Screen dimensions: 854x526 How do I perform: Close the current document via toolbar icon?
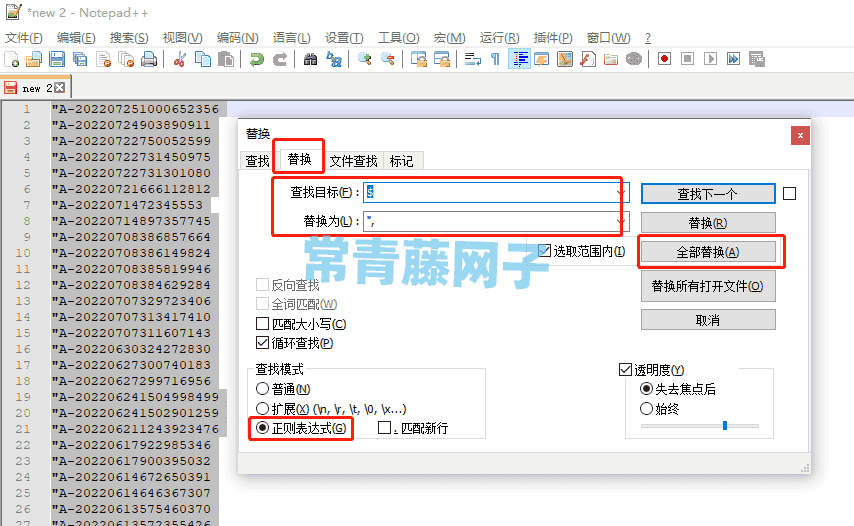(x=103, y=59)
